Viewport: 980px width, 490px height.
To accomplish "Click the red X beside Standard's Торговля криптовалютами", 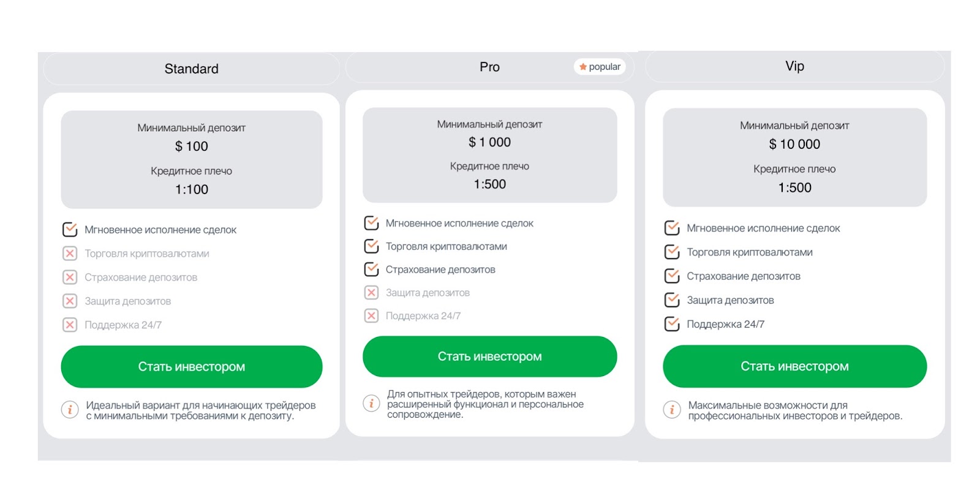I will click(70, 254).
